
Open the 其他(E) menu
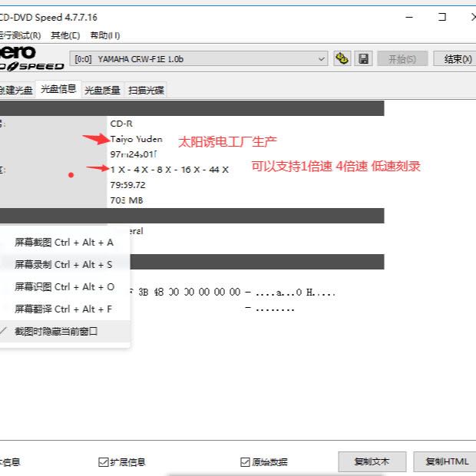pos(65,35)
